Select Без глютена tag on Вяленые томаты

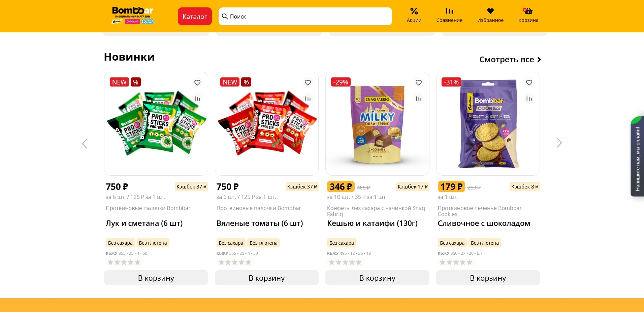263,243
